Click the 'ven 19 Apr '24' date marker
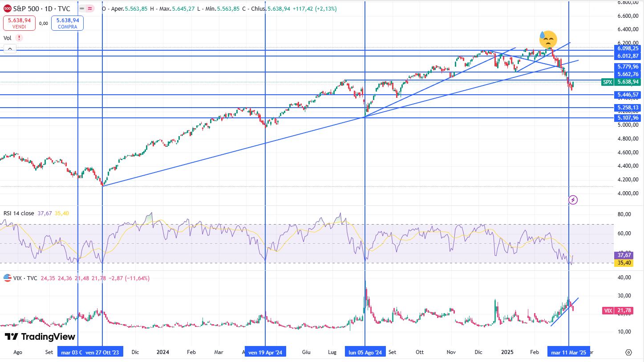The height and width of the screenshot is (362, 644). pyautogui.click(x=265, y=352)
